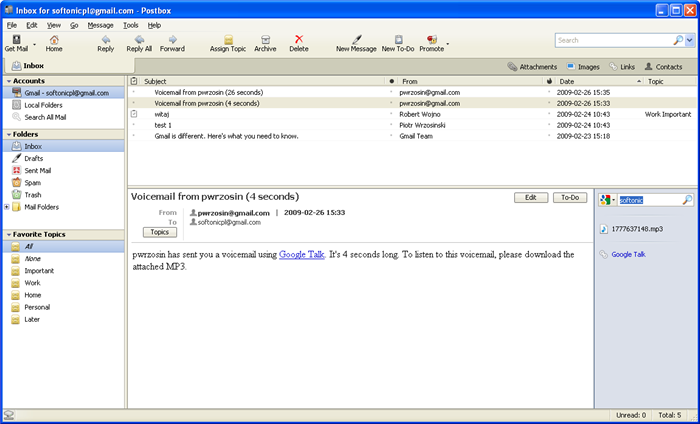Show the Contacts view
700x424 pixels.
663,67
